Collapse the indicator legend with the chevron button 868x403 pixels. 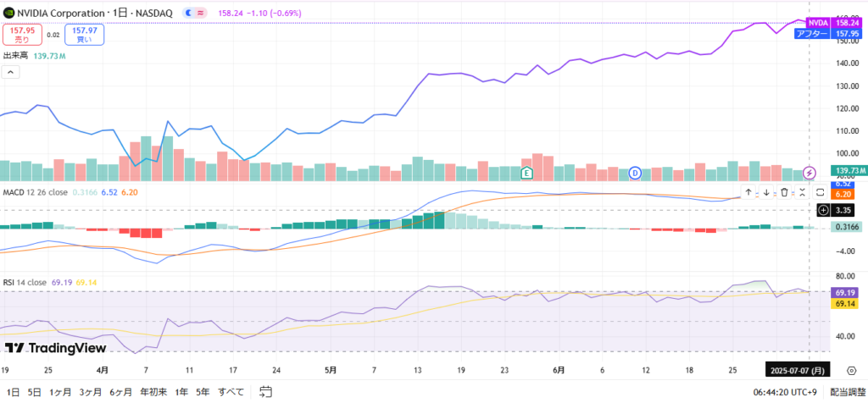coord(10,72)
